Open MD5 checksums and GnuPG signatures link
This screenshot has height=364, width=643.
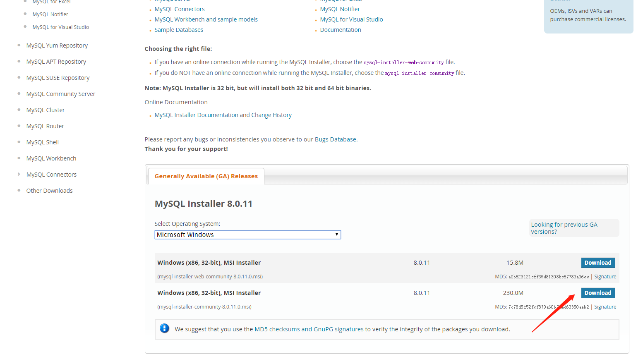309,329
